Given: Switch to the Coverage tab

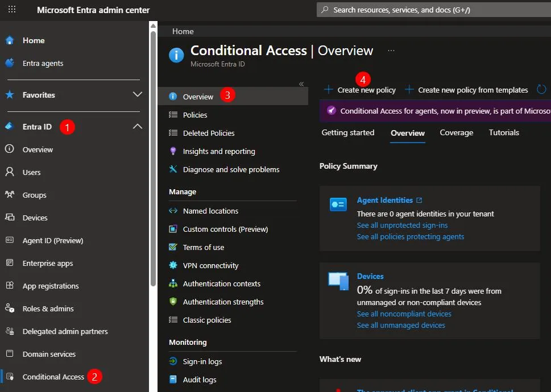Looking at the screenshot, I should 457,133.
